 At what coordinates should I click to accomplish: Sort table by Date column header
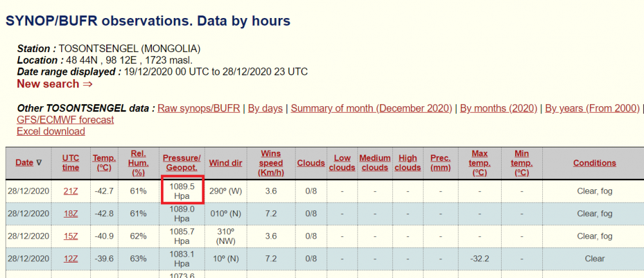point(24,163)
